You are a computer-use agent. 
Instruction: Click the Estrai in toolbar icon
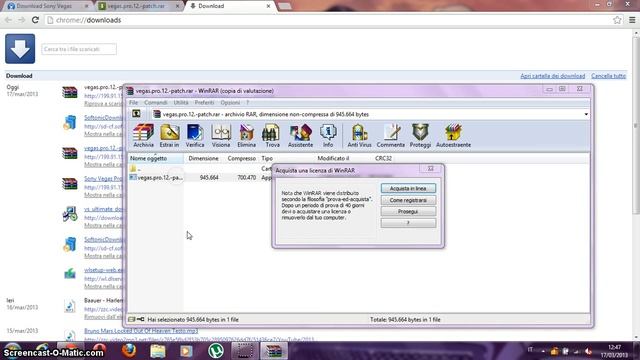point(169,136)
